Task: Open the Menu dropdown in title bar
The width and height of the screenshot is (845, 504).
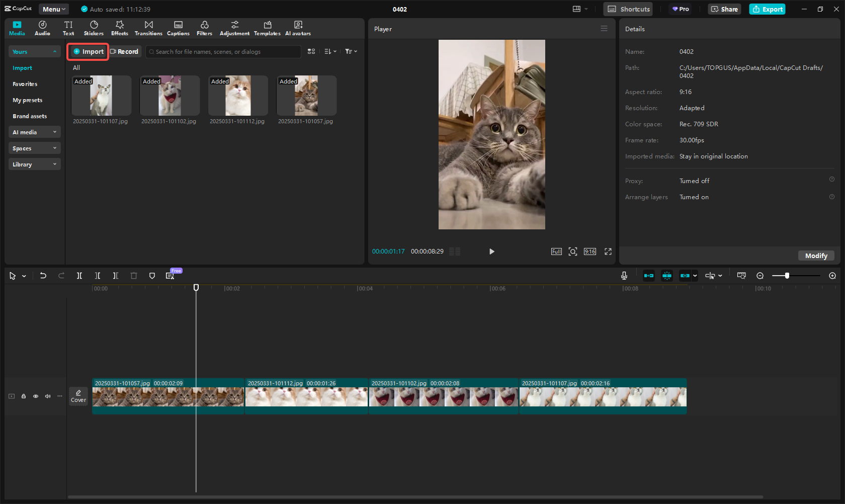Action: click(54, 9)
